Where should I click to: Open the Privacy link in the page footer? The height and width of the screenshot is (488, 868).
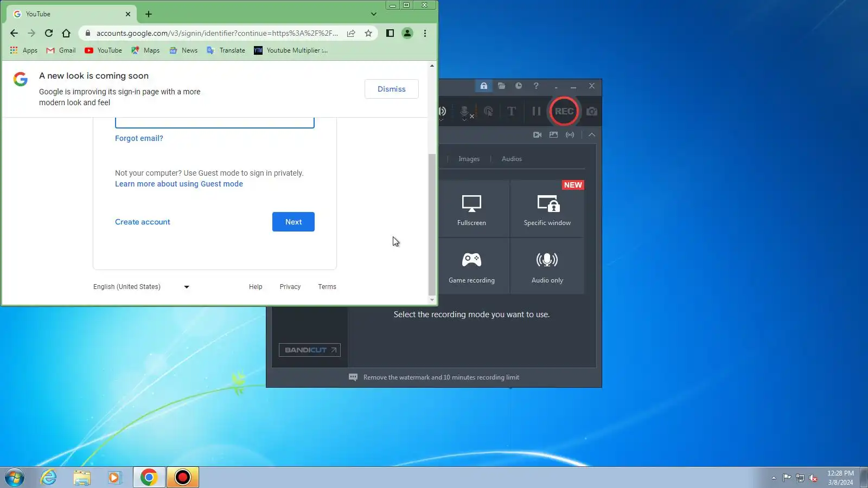click(290, 287)
